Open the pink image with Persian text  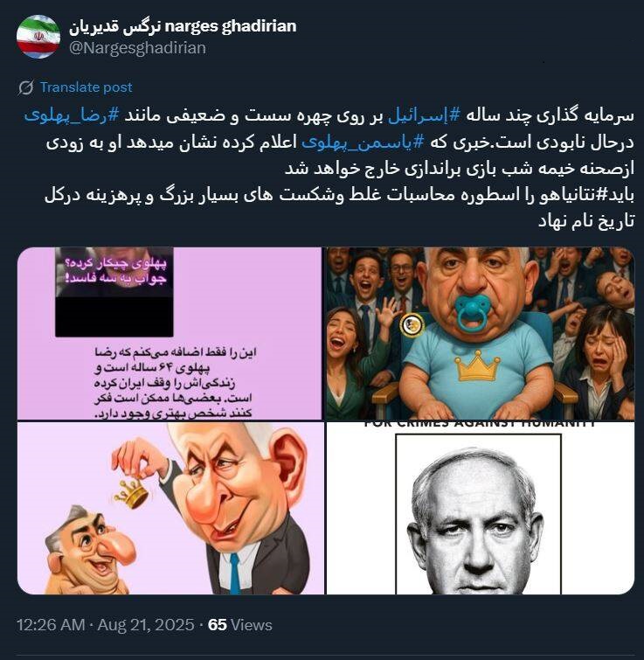[x=170, y=333]
